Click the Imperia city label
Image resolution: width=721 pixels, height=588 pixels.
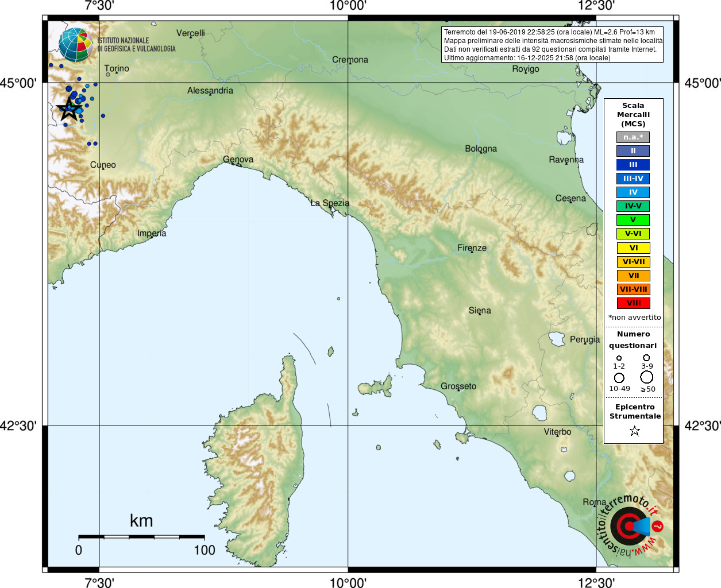click(152, 233)
